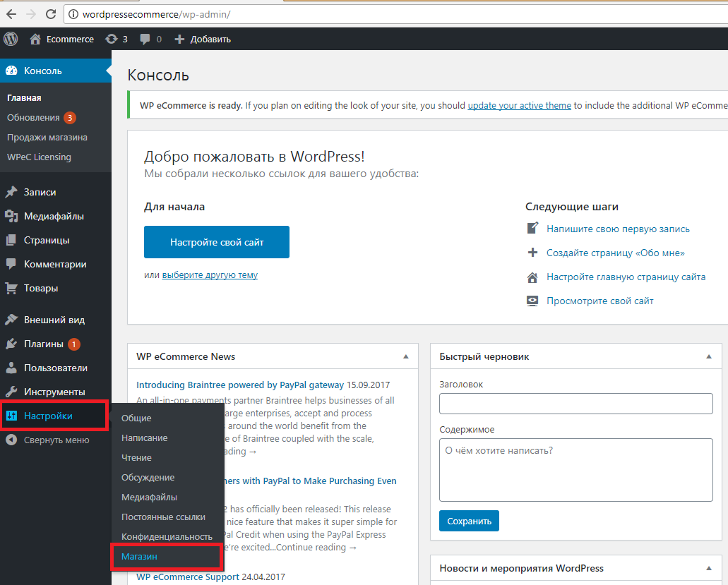
Task: Follow the update your active theme link
Action: (519, 105)
